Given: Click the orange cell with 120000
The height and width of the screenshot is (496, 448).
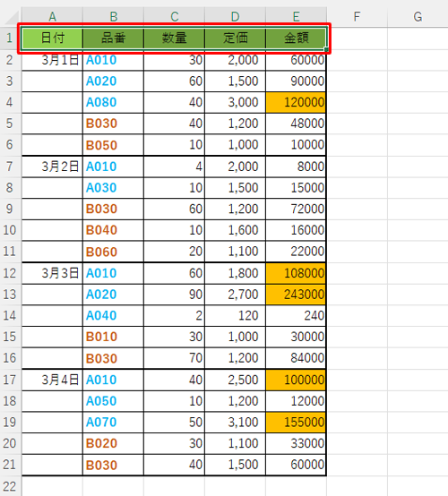Looking at the screenshot, I should point(296,102).
